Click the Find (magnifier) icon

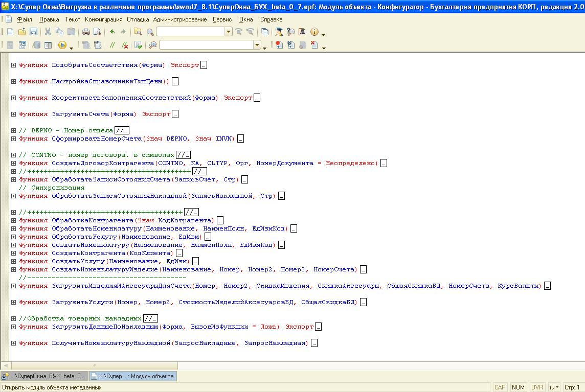click(150, 32)
